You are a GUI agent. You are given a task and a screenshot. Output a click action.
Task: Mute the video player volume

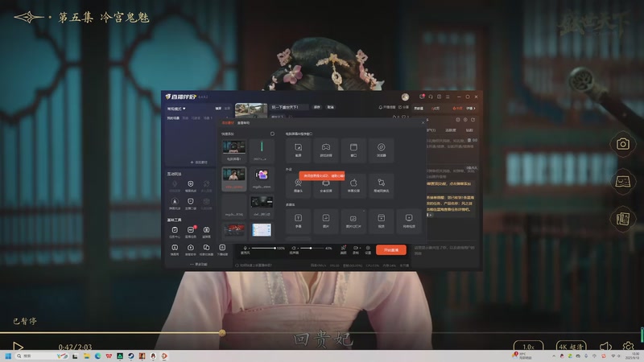605,347
